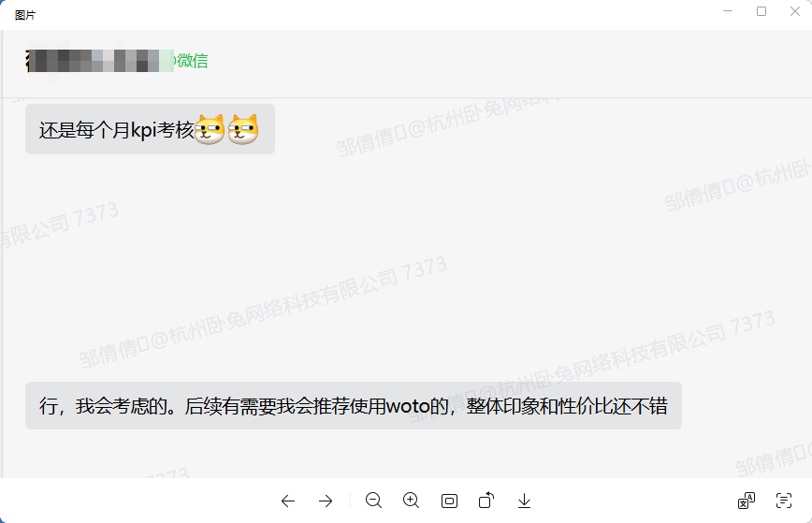The image size is (812, 523).
Task: Click the blurred contact name
Action: coord(100,61)
